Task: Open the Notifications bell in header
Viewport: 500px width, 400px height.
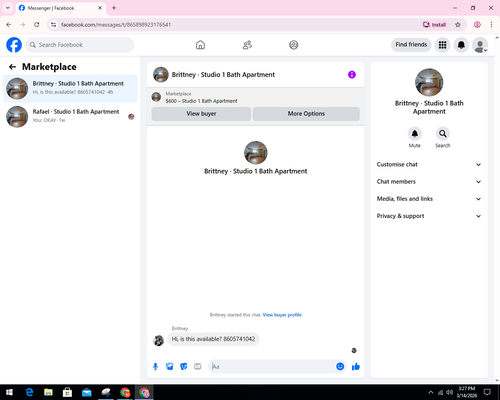Action: tap(461, 45)
